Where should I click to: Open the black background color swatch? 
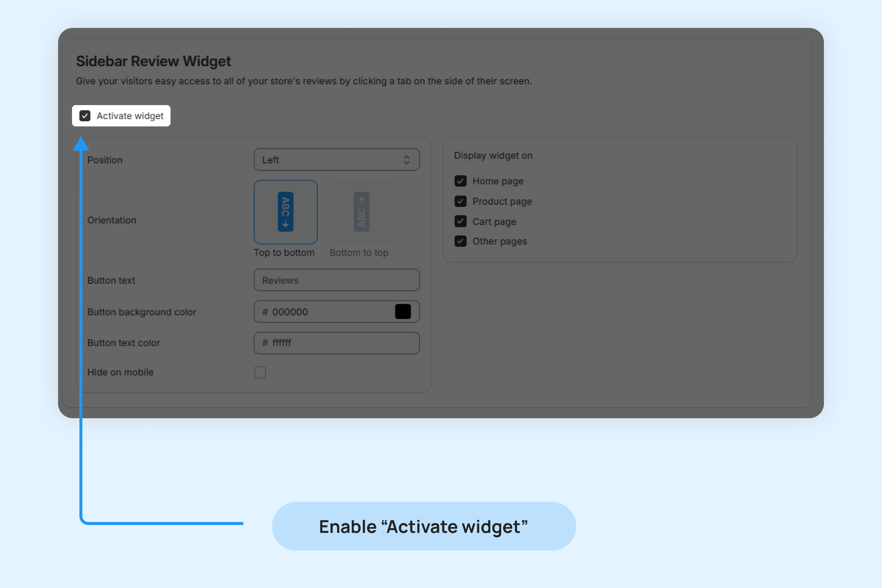pos(403,312)
